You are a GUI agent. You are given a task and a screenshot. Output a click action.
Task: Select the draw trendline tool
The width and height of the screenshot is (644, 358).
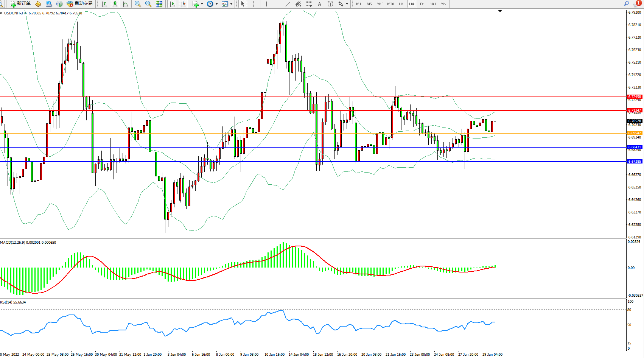288,4
